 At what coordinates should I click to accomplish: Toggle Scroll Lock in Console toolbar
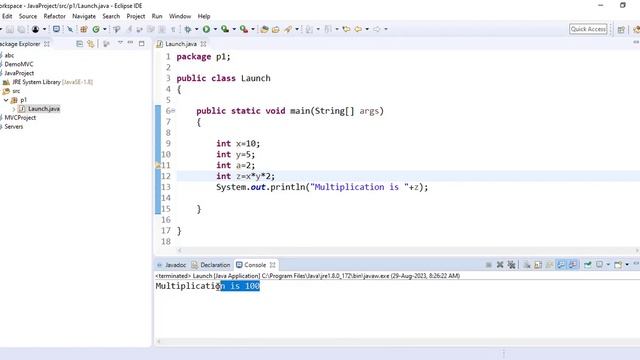point(538,265)
